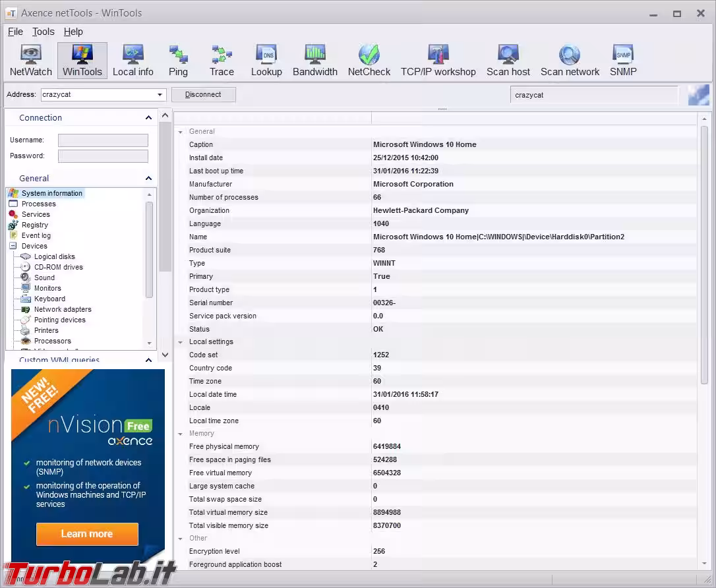Collapse the Connection panel

click(148, 118)
